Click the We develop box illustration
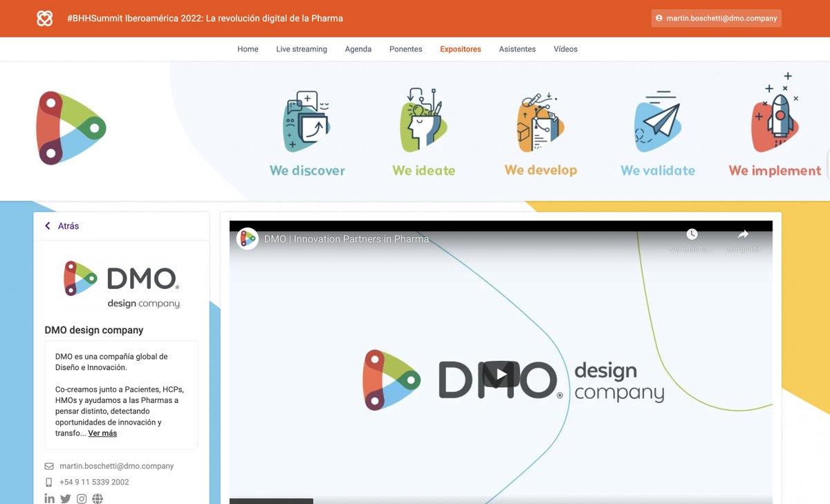 (540, 122)
